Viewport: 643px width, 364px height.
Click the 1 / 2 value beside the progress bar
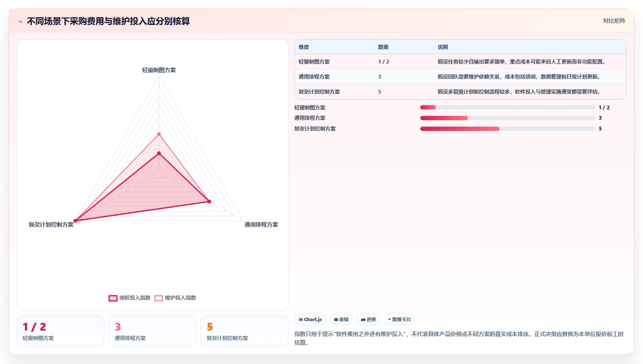(604, 108)
